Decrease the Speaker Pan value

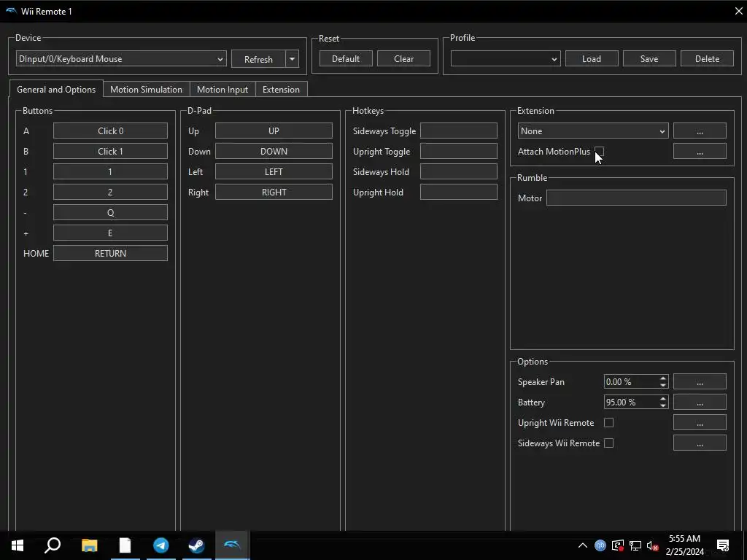pos(662,385)
